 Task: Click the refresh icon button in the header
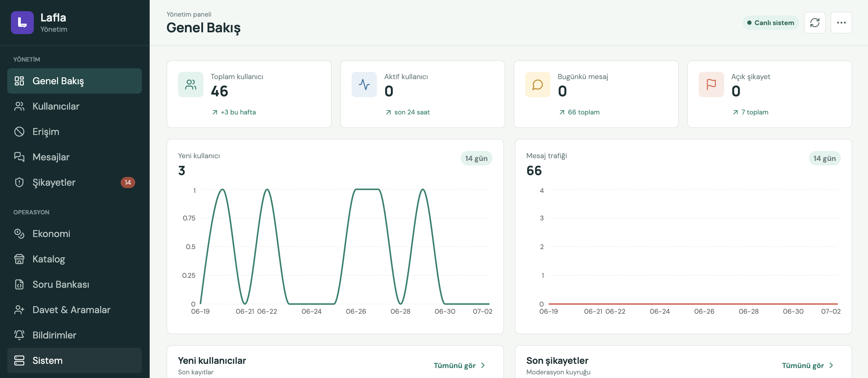point(814,23)
